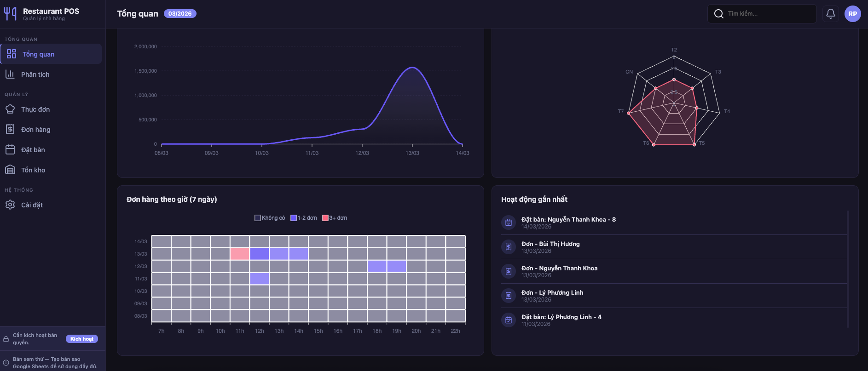The image size is (868, 371).
Task: Click the 03/2026 month badge
Action: [180, 14]
